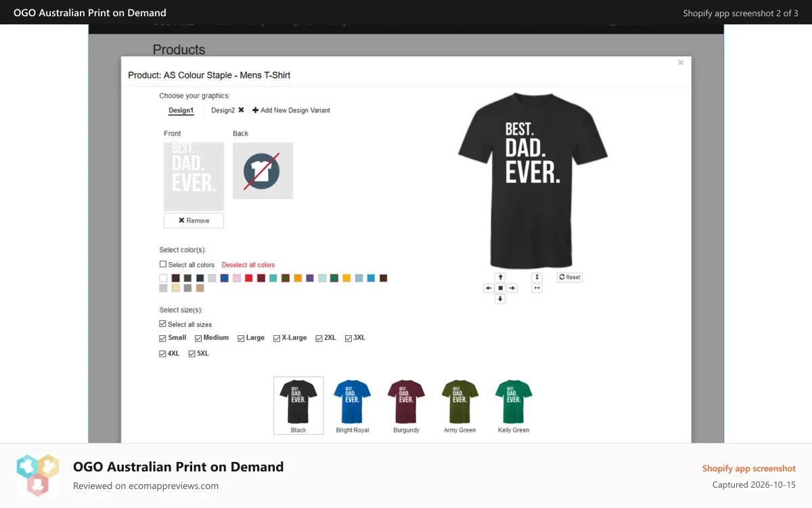
Task: Shift the design right with the right arrow
Action: click(512, 288)
